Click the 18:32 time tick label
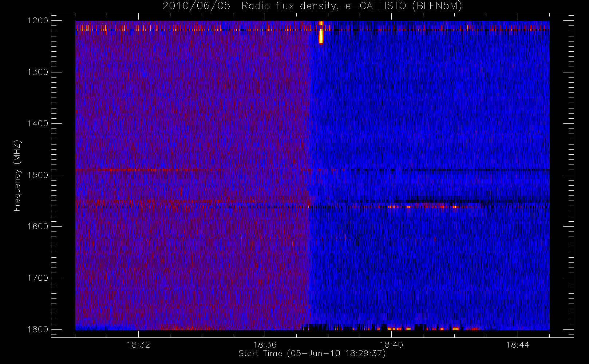This screenshot has width=589, height=364. 138,345
